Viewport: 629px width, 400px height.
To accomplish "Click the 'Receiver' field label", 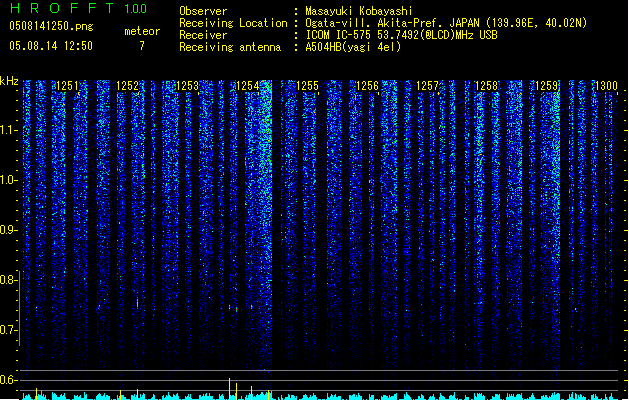I will point(203,35).
